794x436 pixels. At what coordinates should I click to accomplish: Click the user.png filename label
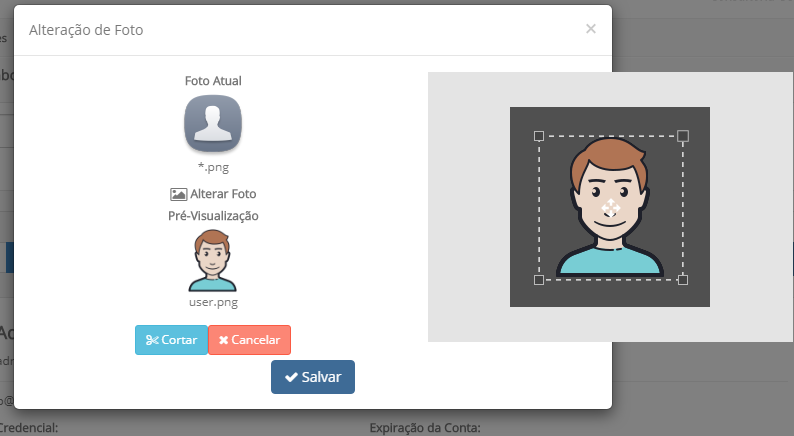213,301
